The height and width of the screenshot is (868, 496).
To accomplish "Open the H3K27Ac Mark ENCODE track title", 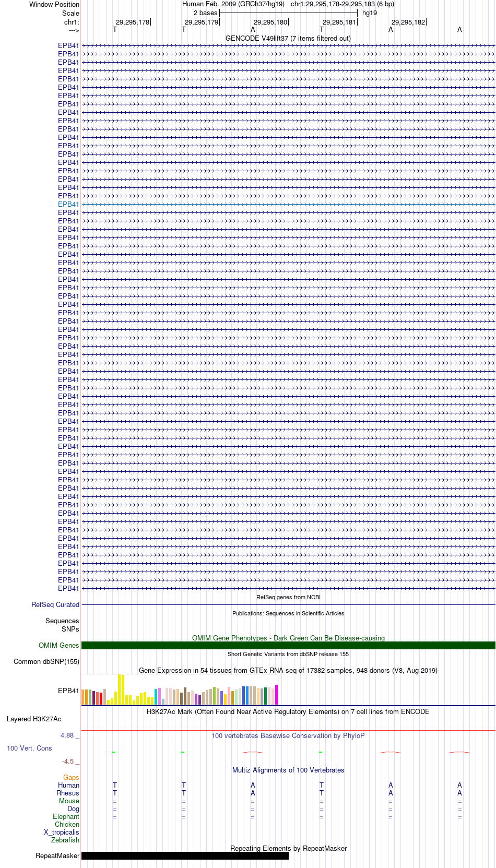I will coord(288,712).
